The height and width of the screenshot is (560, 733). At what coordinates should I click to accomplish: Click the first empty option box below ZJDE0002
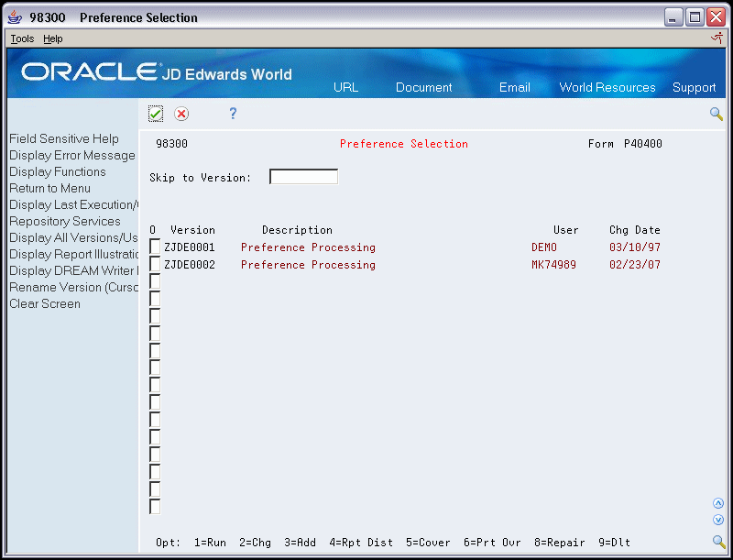[x=155, y=281]
